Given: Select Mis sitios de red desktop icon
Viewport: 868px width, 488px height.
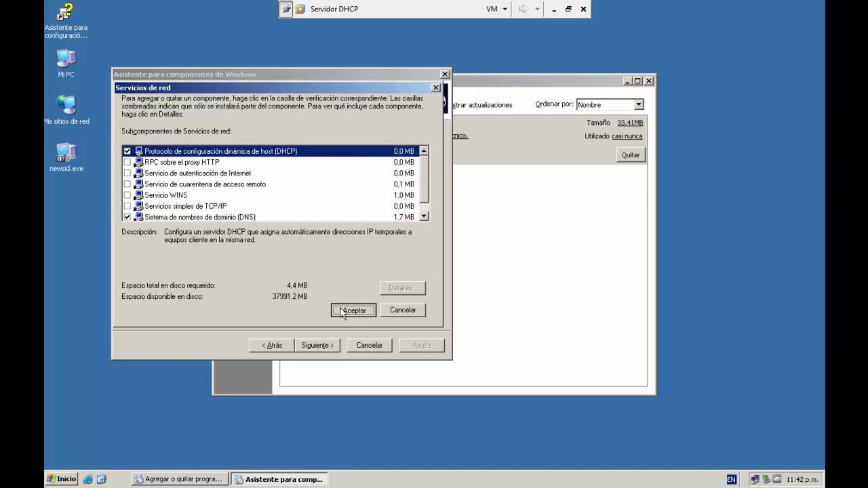Looking at the screenshot, I should point(66,110).
